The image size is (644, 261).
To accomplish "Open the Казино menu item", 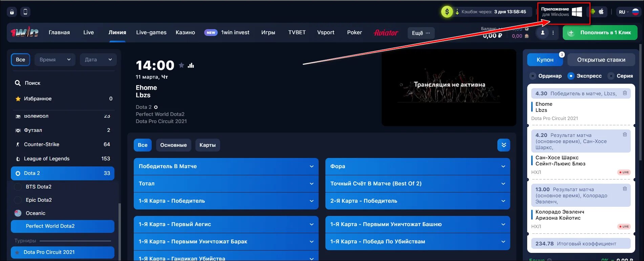I will pos(185,33).
